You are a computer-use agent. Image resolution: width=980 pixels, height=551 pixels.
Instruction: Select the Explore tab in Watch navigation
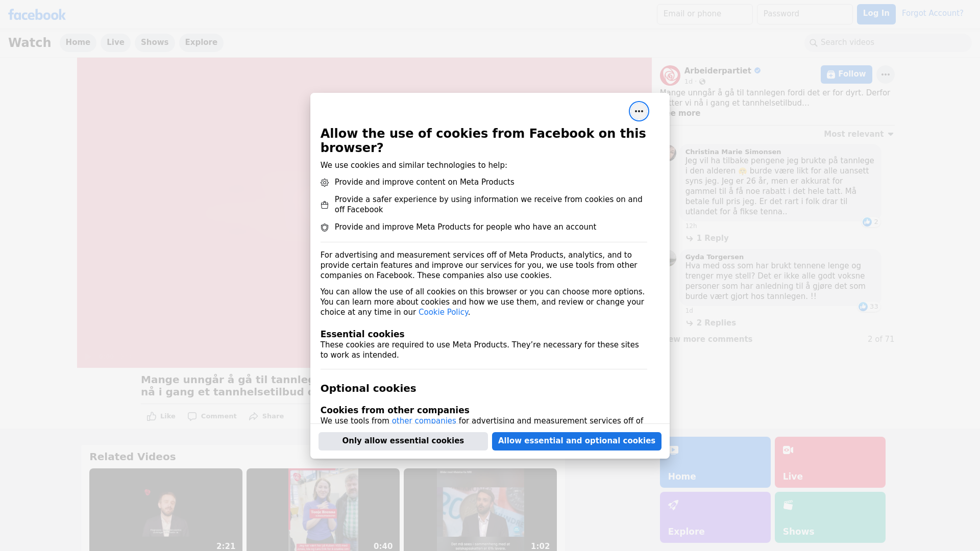point(201,42)
